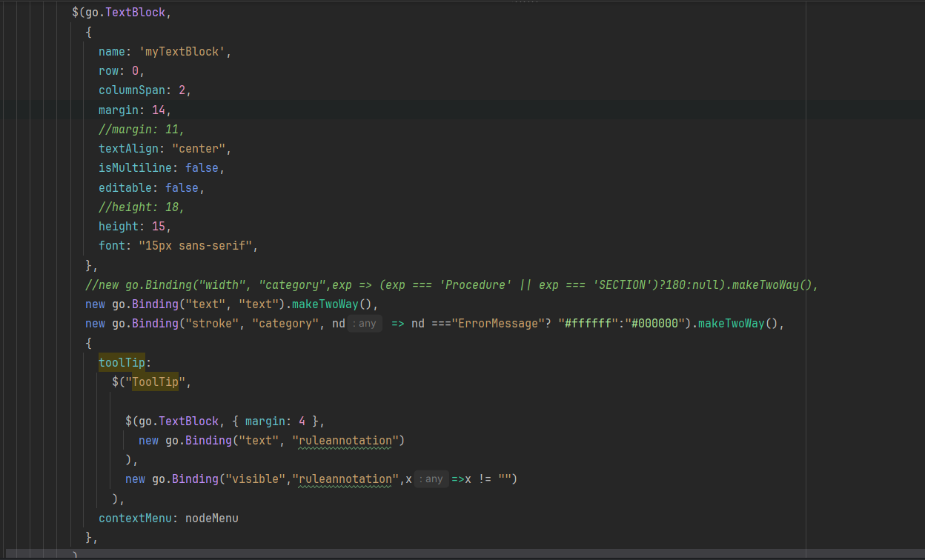Click makeTwoWay on the text binding line
Screen dimensions: 925x560
tap(328, 304)
